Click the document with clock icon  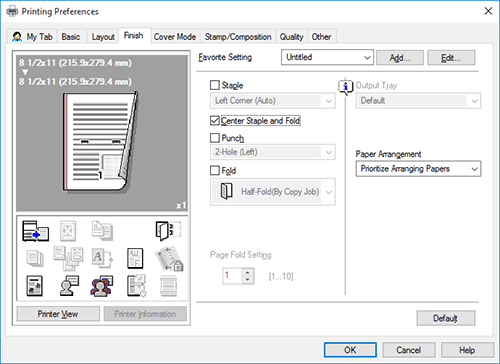pyautogui.click(x=136, y=286)
